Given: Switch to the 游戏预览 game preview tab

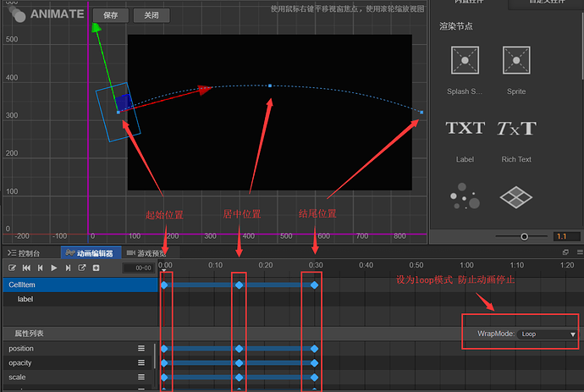Looking at the screenshot, I should click(146, 253).
